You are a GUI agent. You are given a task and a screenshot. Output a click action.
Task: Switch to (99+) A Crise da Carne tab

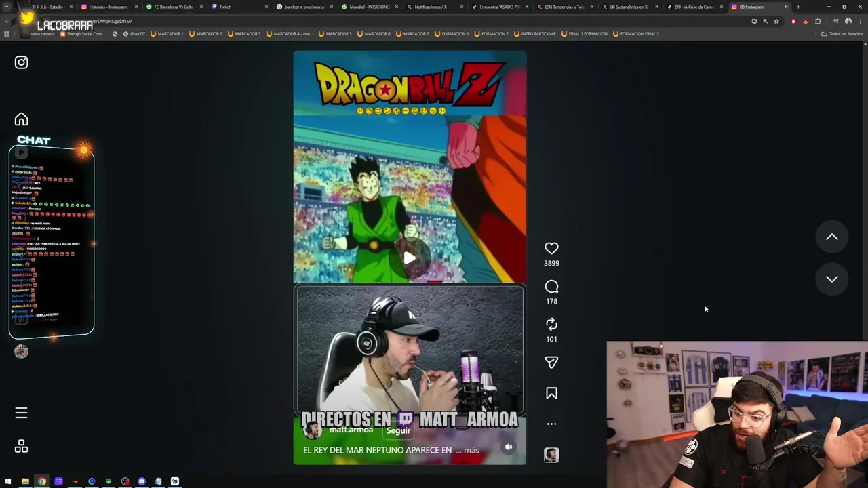[694, 7]
